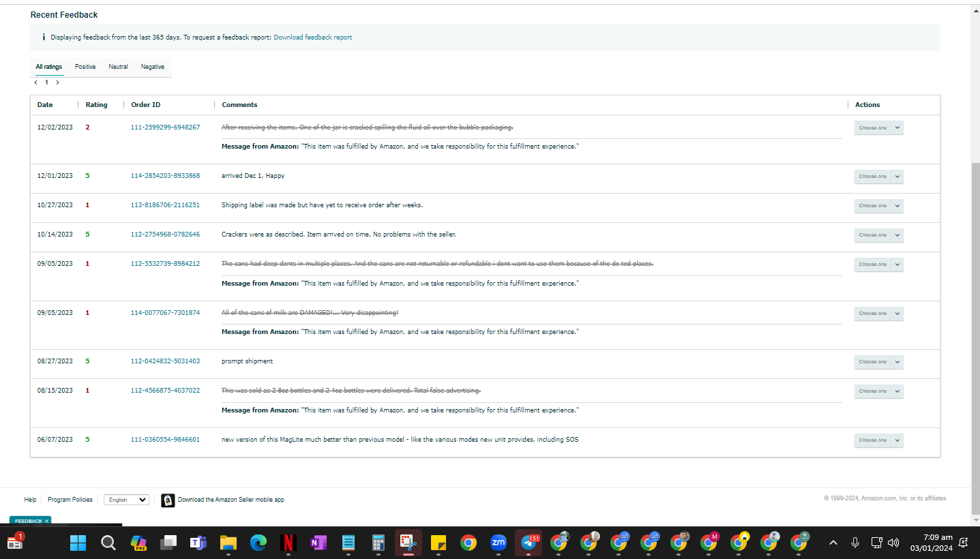The height and width of the screenshot is (559, 980).
Task: Switch to the Neutral feedback tab
Action: (118, 67)
